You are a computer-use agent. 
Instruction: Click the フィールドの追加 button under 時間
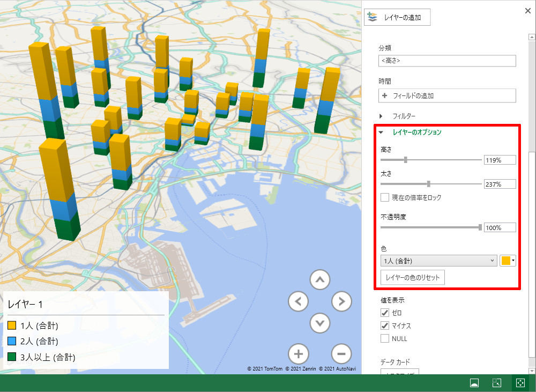pos(447,95)
